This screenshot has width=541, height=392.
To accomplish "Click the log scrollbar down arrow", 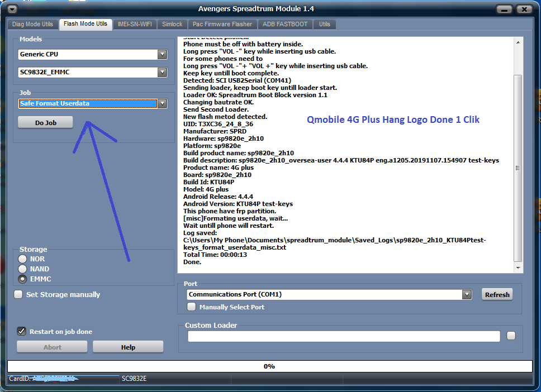I will tap(518, 268).
